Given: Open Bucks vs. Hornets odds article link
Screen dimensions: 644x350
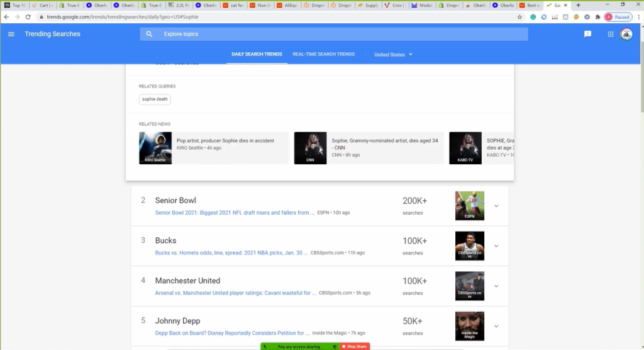Looking at the screenshot, I should click(x=231, y=253).
